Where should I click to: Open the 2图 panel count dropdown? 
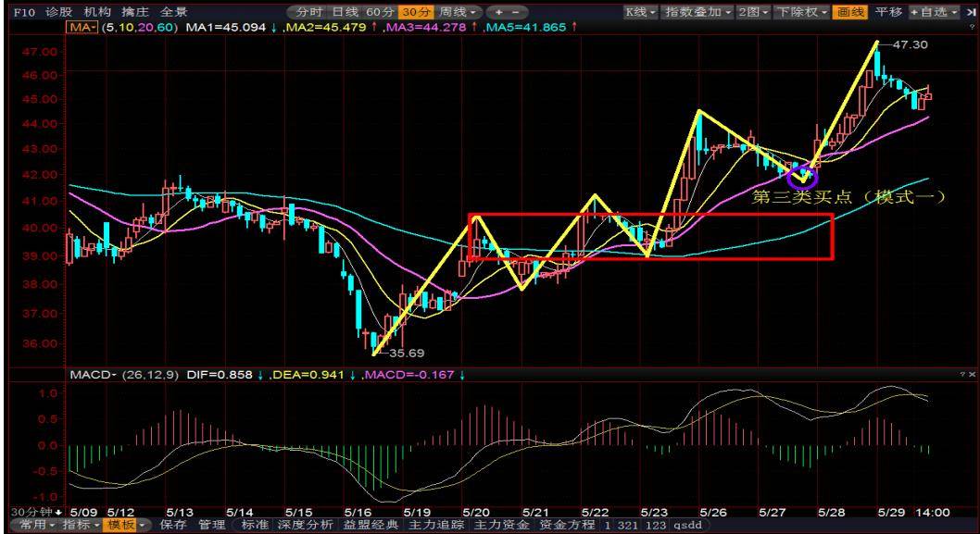click(x=753, y=12)
